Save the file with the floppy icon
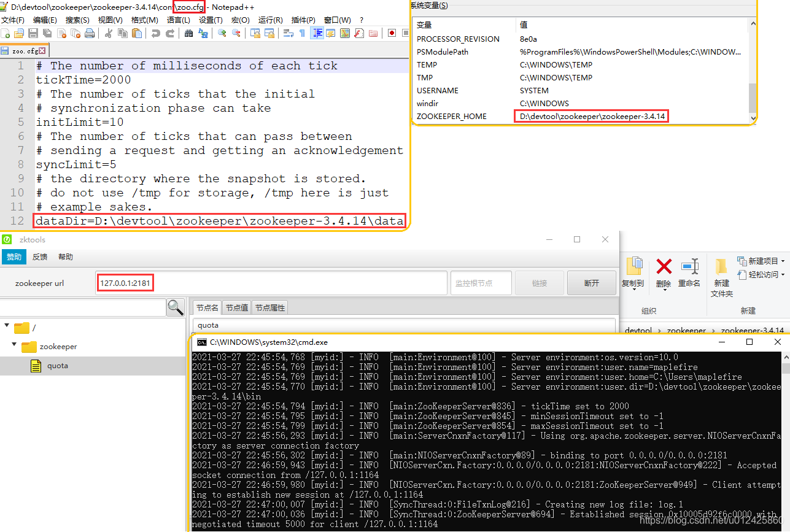 click(33, 33)
